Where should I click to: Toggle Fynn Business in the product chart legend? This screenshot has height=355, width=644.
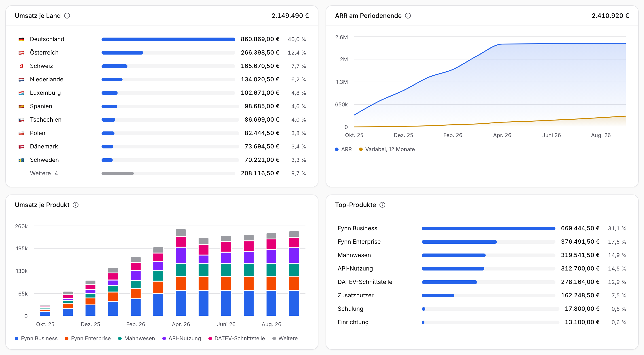tap(36, 338)
